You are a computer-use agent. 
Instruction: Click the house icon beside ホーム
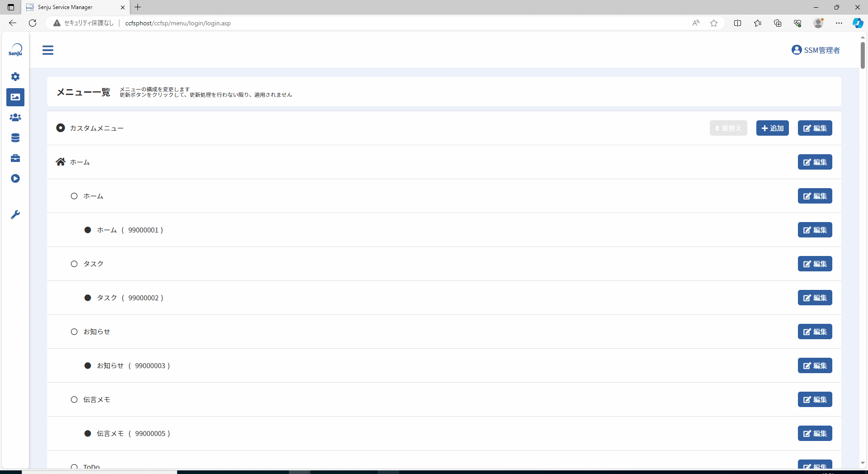tap(61, 162)
